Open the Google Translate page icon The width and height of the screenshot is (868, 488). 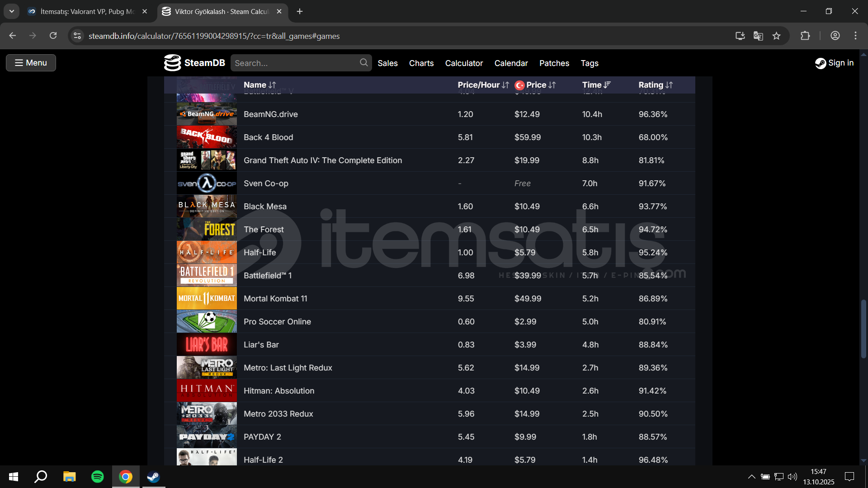tap(758, 36)
